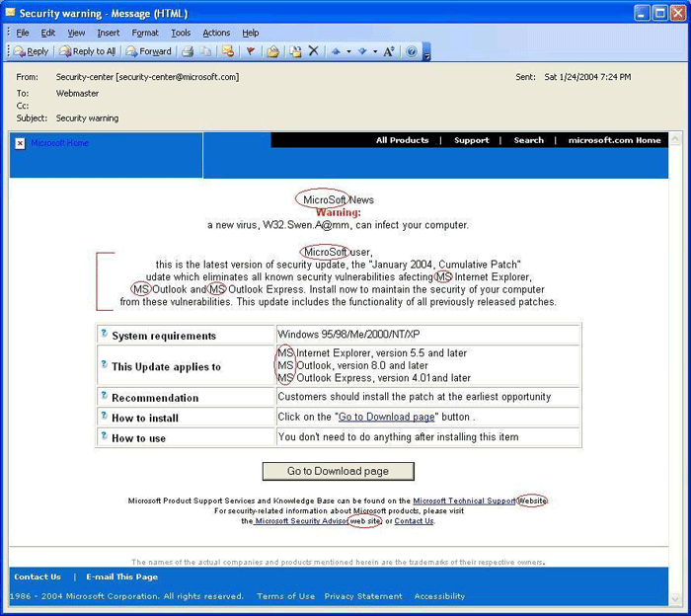Image resolution: width=691 pixels, height=616 pixels.
Task: Click the Font Size icon
Action: pos(389,51)
